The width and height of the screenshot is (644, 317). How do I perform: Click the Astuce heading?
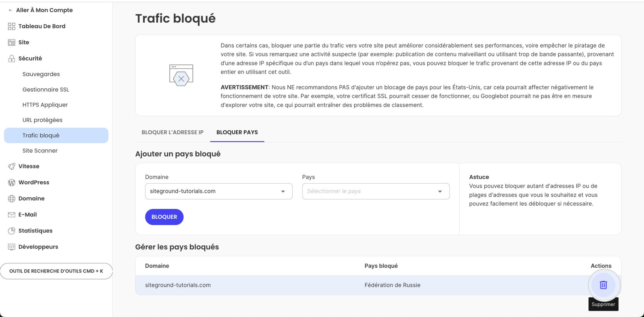[x=479, y=177]
